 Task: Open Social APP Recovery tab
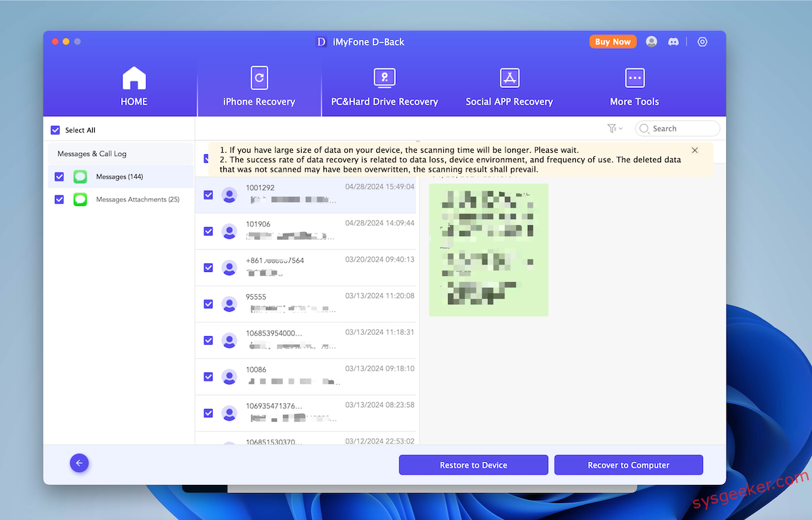[x=510, y=87]
